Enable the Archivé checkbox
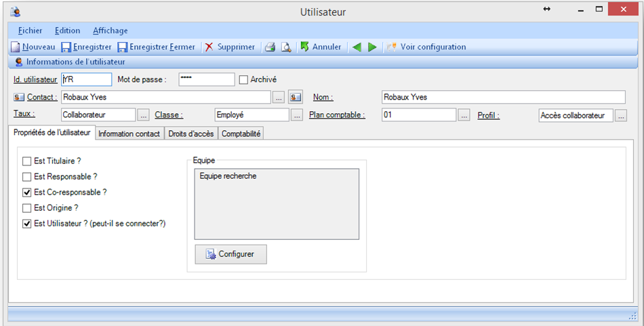The width and height of the screenshot is (644, 326). [244, 79]
